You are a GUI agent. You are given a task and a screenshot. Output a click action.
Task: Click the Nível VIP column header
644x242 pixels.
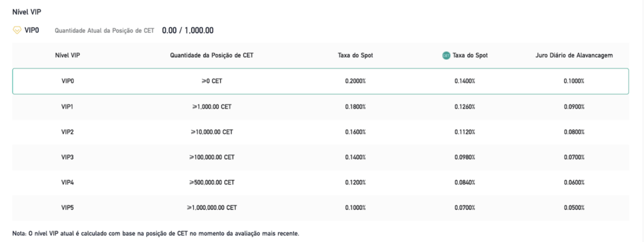point(67,55)
